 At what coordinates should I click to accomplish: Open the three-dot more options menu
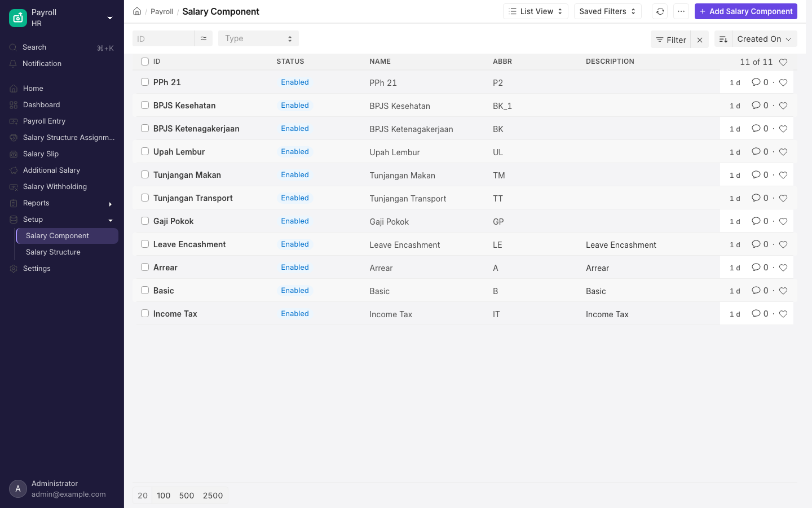[x=681, y=11]
